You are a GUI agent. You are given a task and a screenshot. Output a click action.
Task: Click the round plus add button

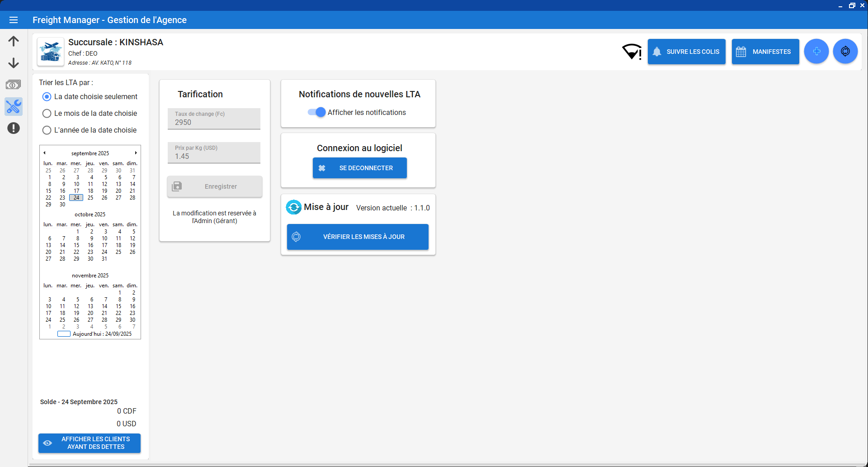(x=816, y=52)
